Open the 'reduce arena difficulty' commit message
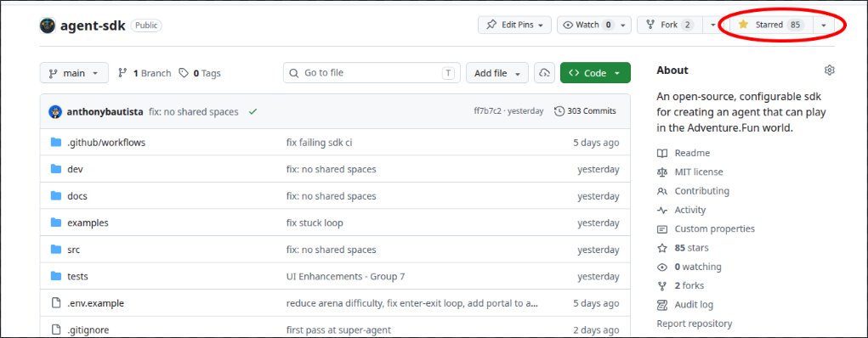This screenshot has width=868, height=338. click(412, 304)
